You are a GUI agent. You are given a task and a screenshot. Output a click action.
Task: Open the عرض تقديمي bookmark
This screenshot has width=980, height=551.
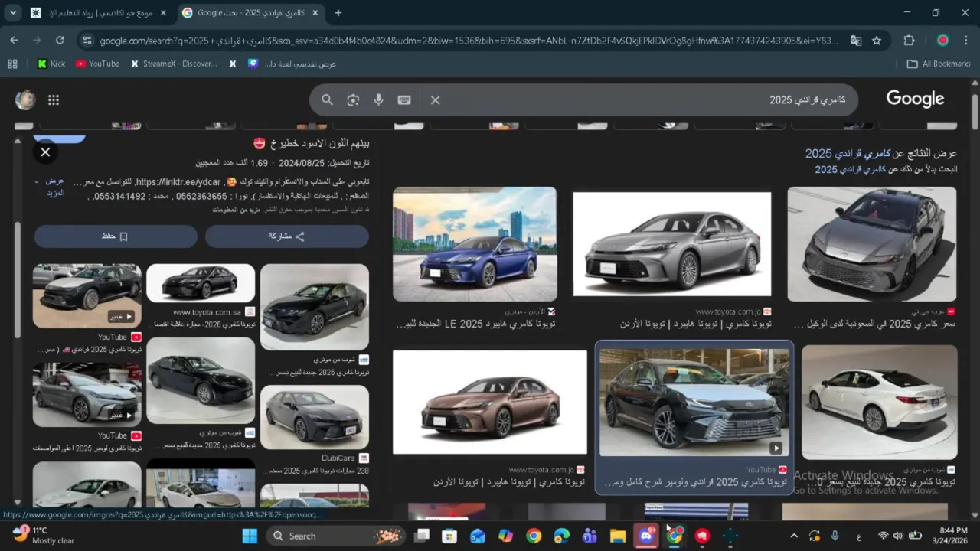click(x=292, y=64)
